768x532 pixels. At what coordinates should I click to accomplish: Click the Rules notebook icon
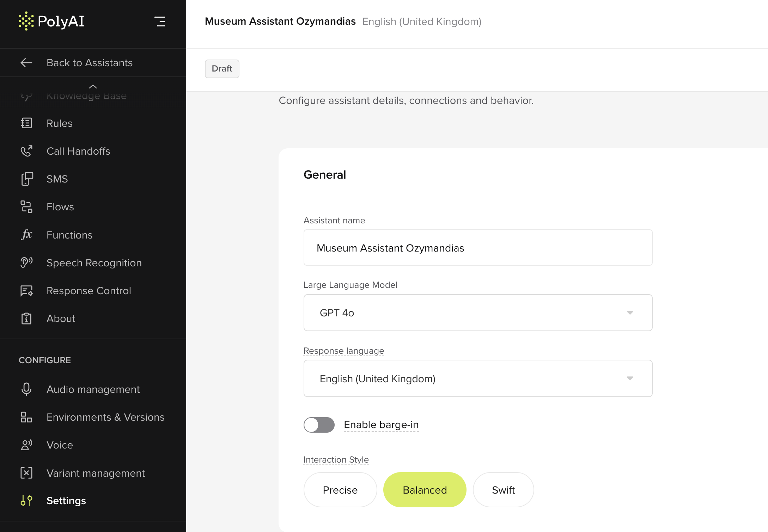click(x=26, y=123)
